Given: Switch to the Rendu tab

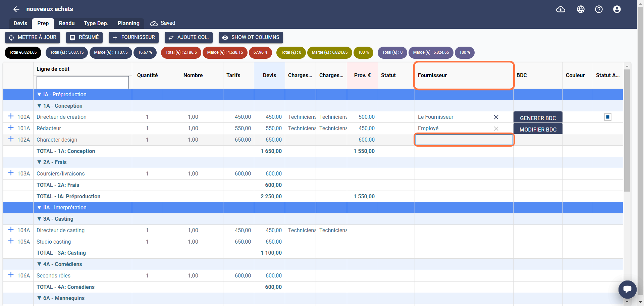Looking at the screenshot, I should pyautogui.click(x=67, y=23).
